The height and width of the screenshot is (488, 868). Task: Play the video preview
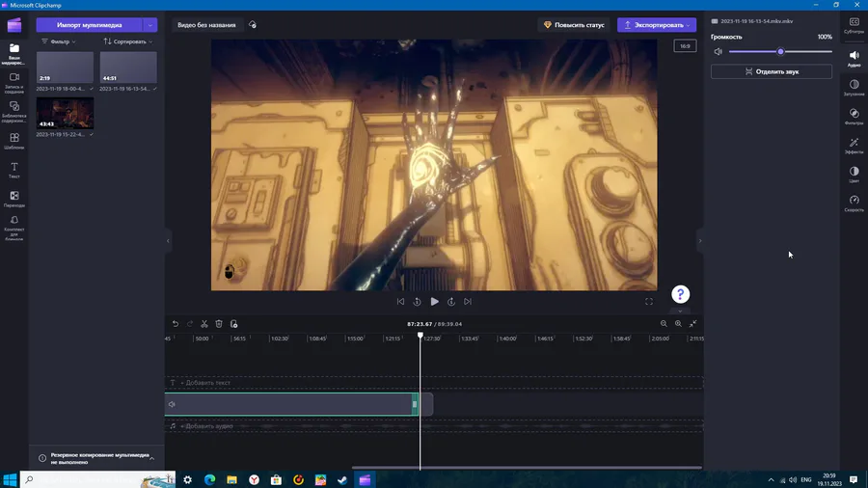point(435,302)
